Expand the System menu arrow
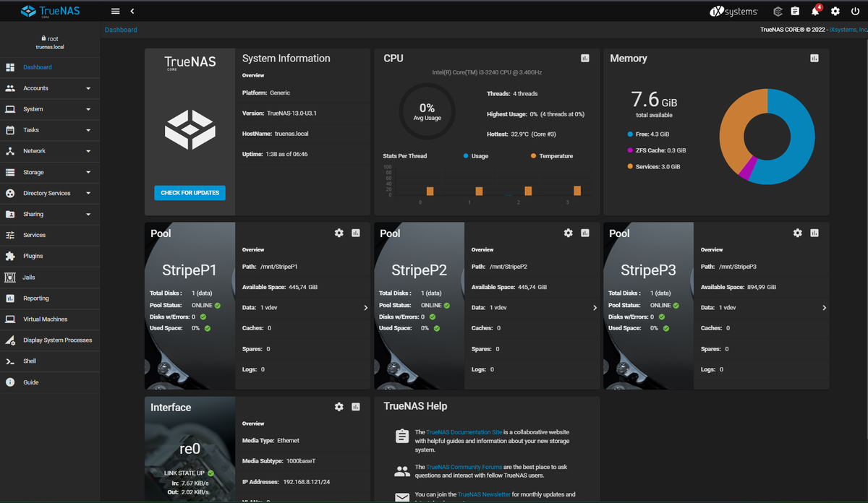868x503 pixels. [x=88, y=109]
